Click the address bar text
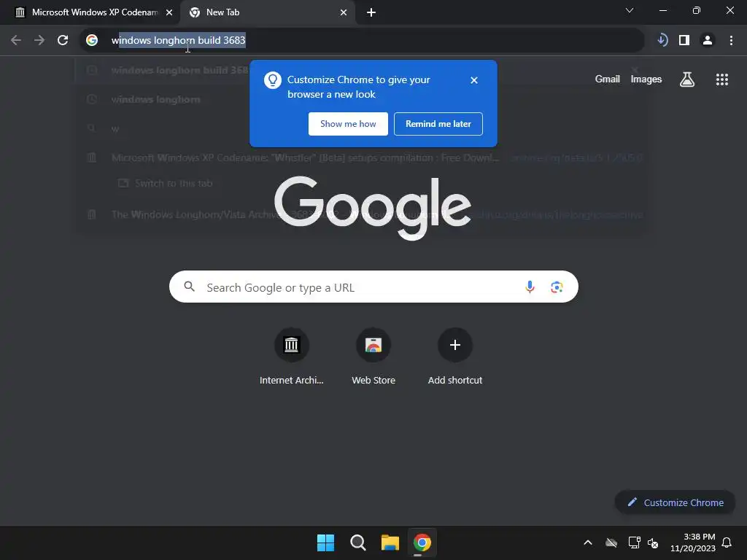 178,41
